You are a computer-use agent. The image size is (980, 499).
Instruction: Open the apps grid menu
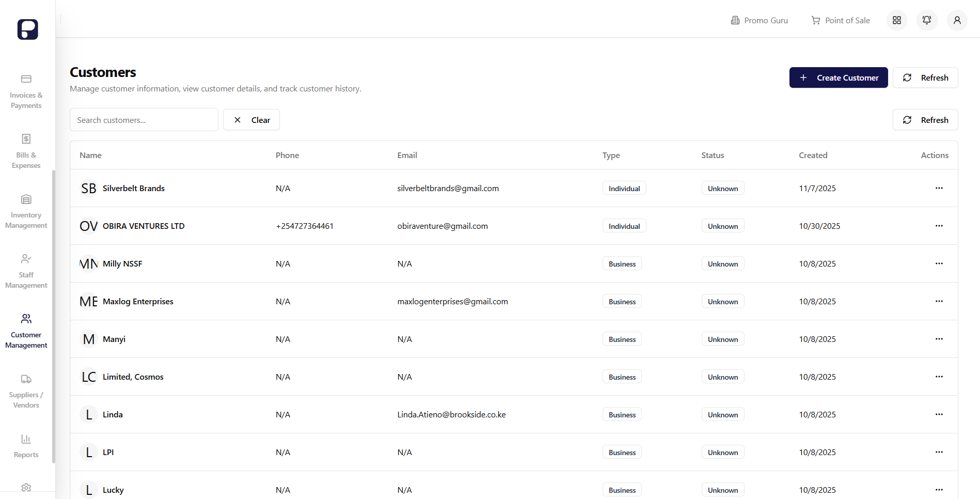(897, 20)
